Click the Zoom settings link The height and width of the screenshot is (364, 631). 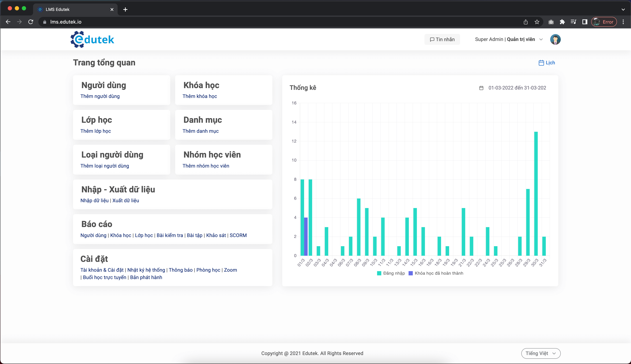click(x=230, y=270)
